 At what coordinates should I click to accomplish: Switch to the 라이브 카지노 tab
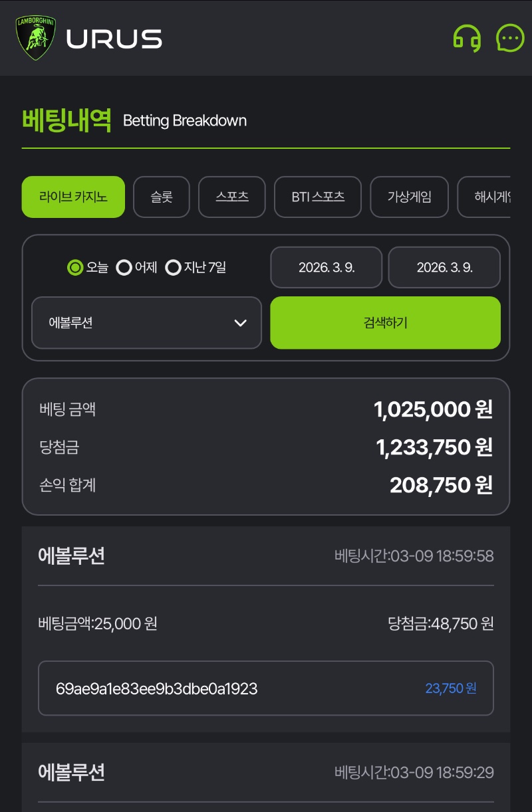[73, 197]
